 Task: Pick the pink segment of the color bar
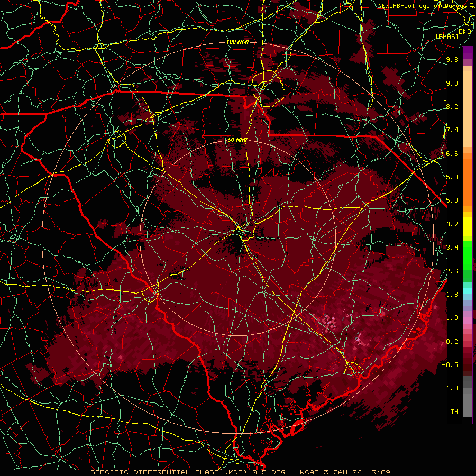point(467,321)
